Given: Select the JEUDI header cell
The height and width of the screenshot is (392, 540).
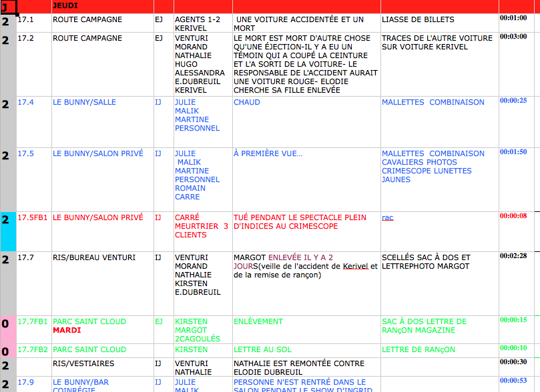Looking at the screenshot, I should (103, 6).
